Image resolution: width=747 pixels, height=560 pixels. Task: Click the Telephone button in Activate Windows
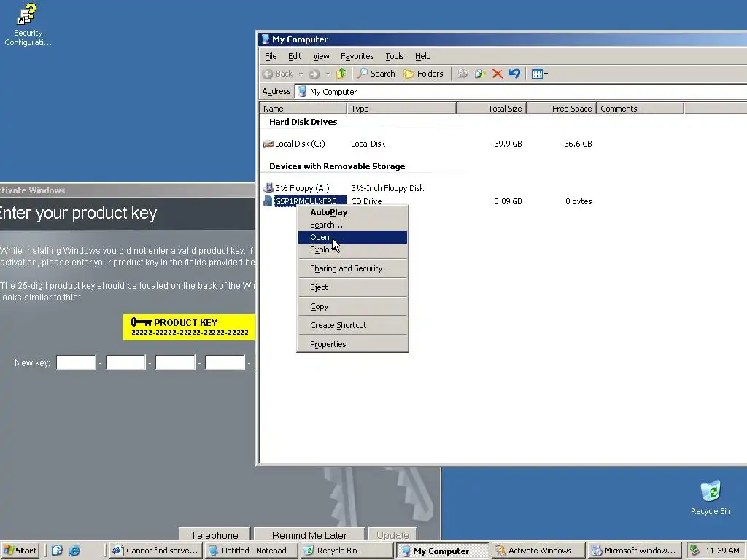tap(214, 534)
